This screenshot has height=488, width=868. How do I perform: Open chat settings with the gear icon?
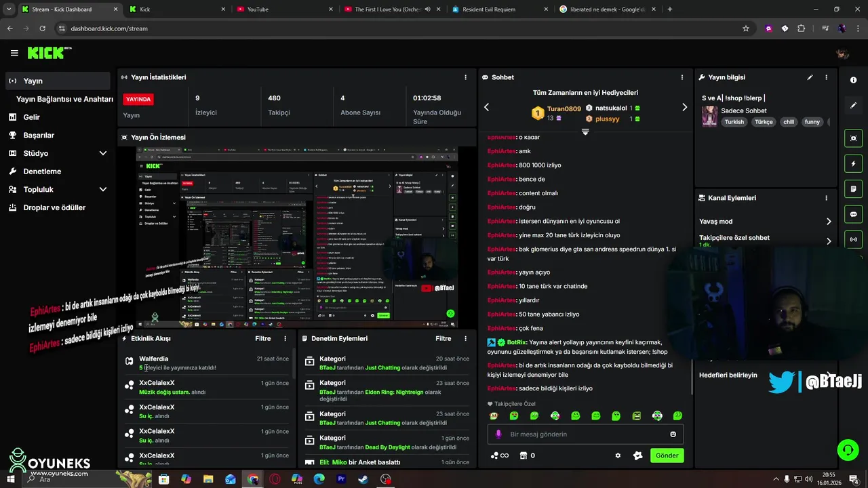(618, 455)
